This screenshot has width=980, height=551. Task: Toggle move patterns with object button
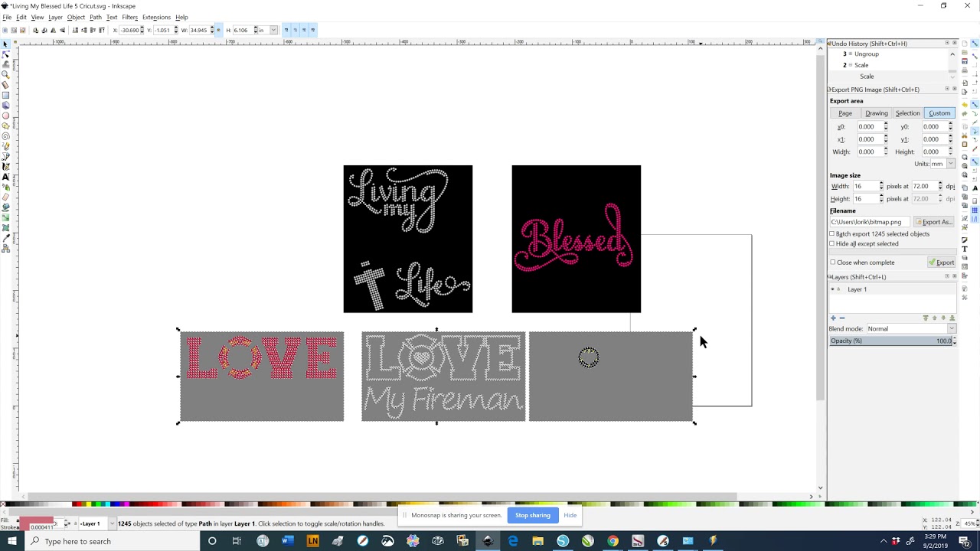(313, 30)
